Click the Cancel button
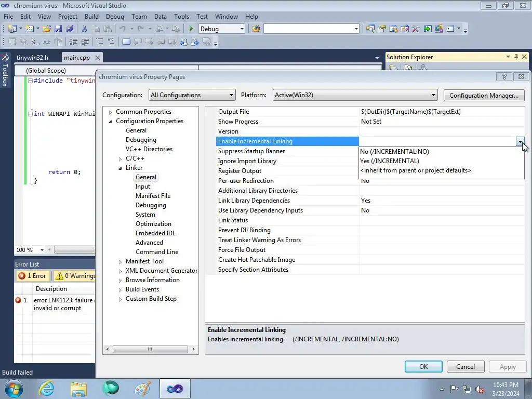The image size is (532, 399). 465,366
